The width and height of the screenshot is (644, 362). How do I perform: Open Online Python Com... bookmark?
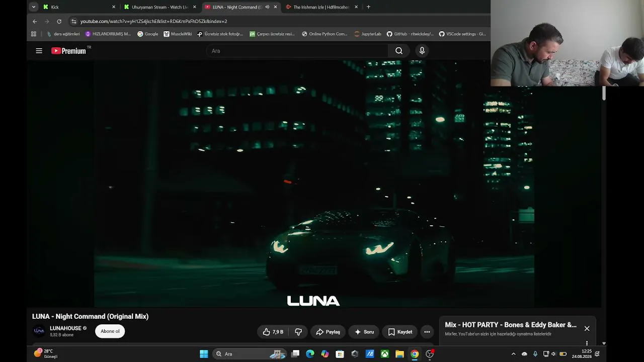pos(325,34)
